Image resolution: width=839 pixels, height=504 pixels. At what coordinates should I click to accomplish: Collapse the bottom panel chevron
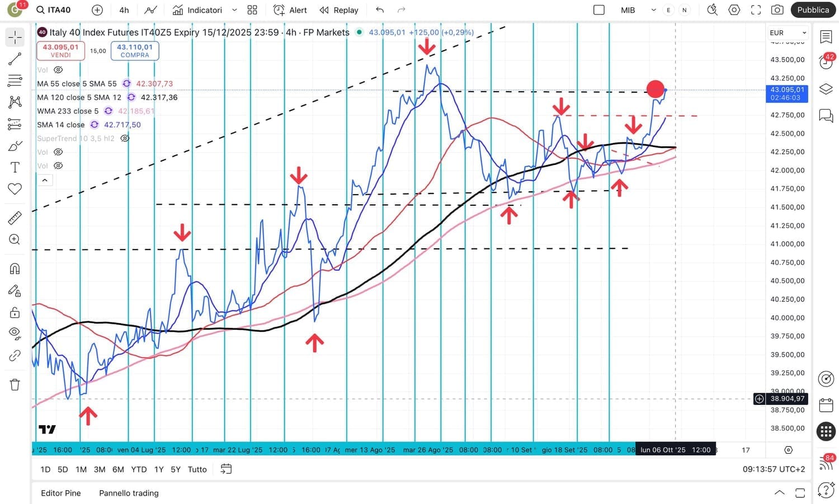(779, 493)
